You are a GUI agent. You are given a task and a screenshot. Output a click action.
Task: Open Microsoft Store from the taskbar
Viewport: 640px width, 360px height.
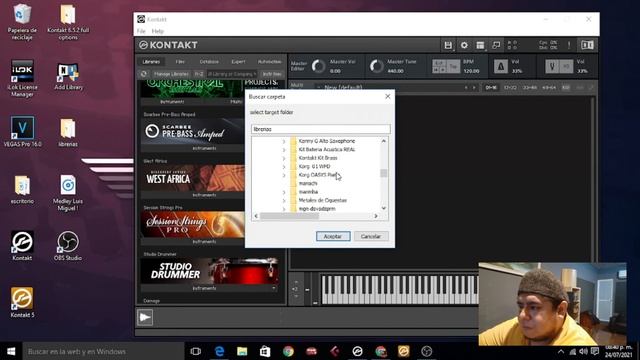point(265,351)
